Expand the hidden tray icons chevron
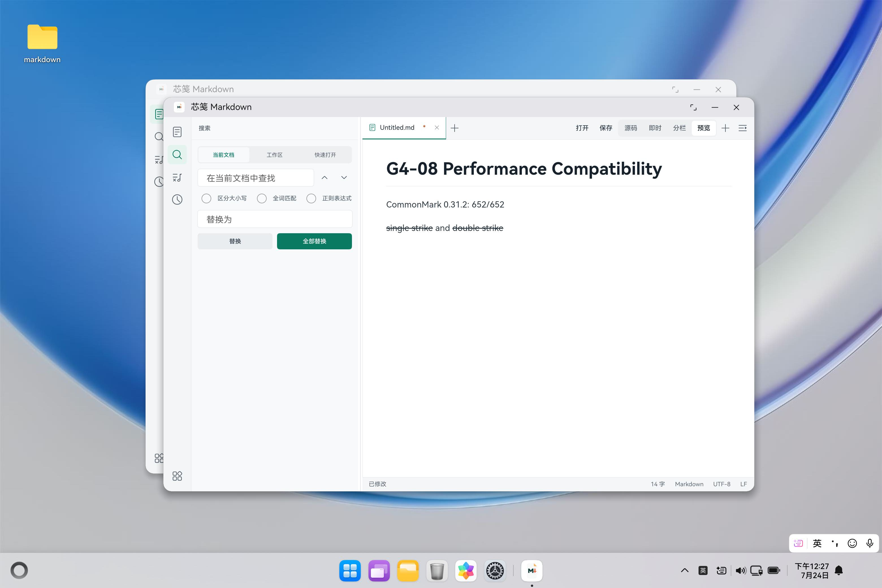The image size is (882, 588). tap(685, 571)
